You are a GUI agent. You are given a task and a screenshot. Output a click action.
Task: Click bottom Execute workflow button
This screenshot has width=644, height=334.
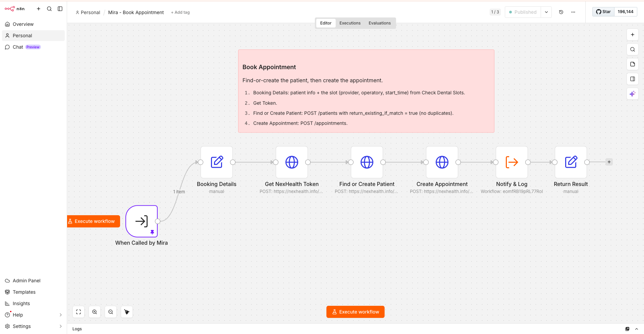pyautogui.click(x=356, y=312)
